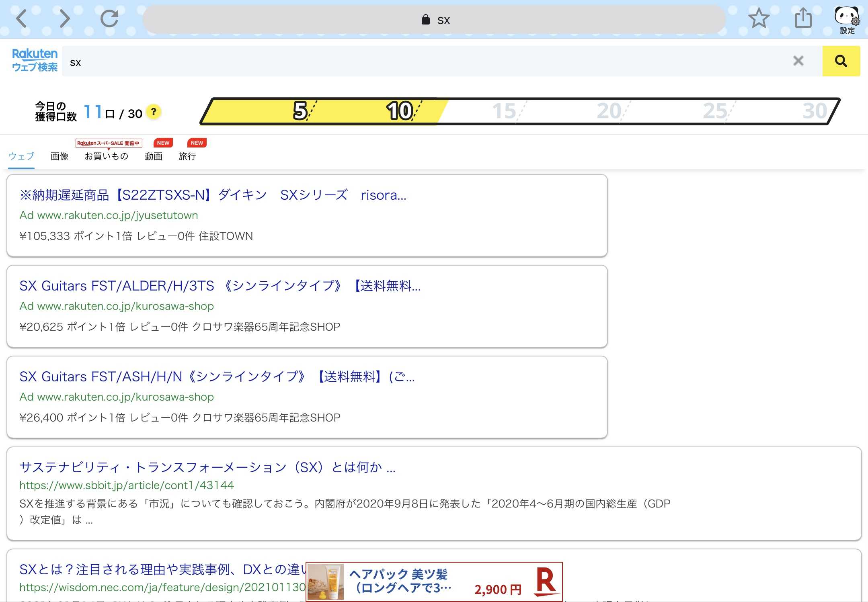Click the daily entries progress bar
This screenshot has width=868, height=602.
pyautogui.click(x=519, y=111)
